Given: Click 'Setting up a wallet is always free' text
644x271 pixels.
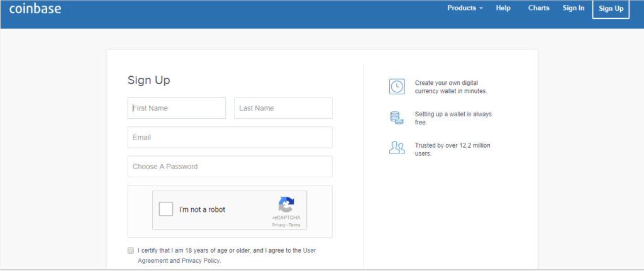Looking at the screenshot, I should coord(453,118).
